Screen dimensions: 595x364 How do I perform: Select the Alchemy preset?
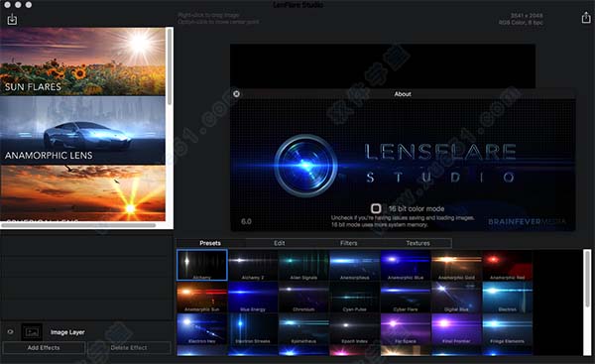click(202, 265)
